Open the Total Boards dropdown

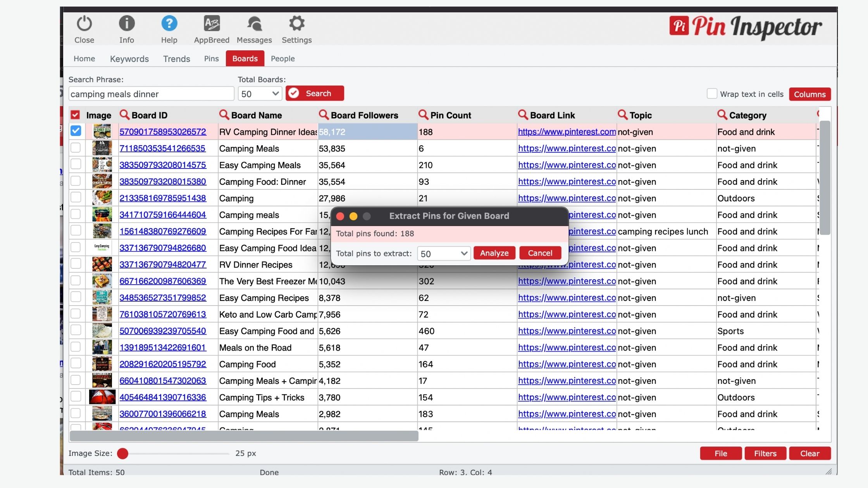(x=260, y=94)
